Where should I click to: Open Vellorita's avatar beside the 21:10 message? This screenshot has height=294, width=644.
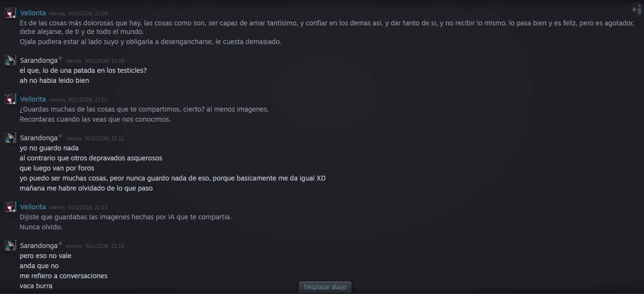pyautogui.click(x=10, y=99)
